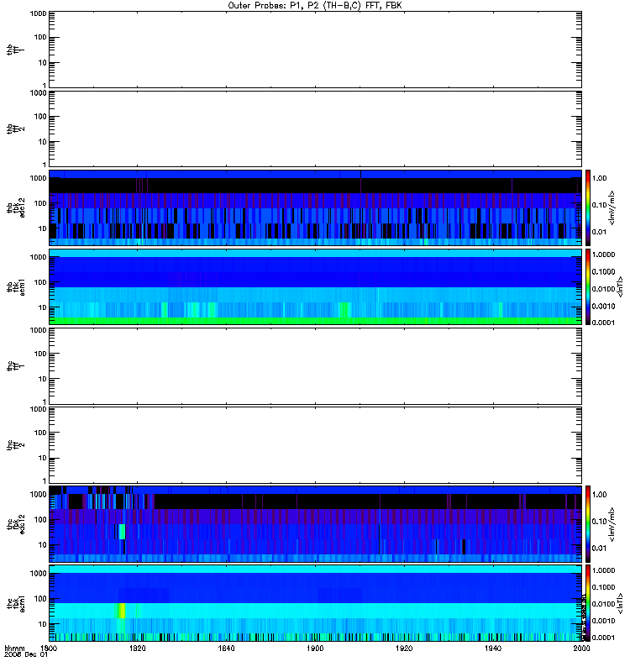Click the <|mV/m|> unit label beside thc edc12 color bar
Screen dimensions: 630x672
(x=612, y=524)
